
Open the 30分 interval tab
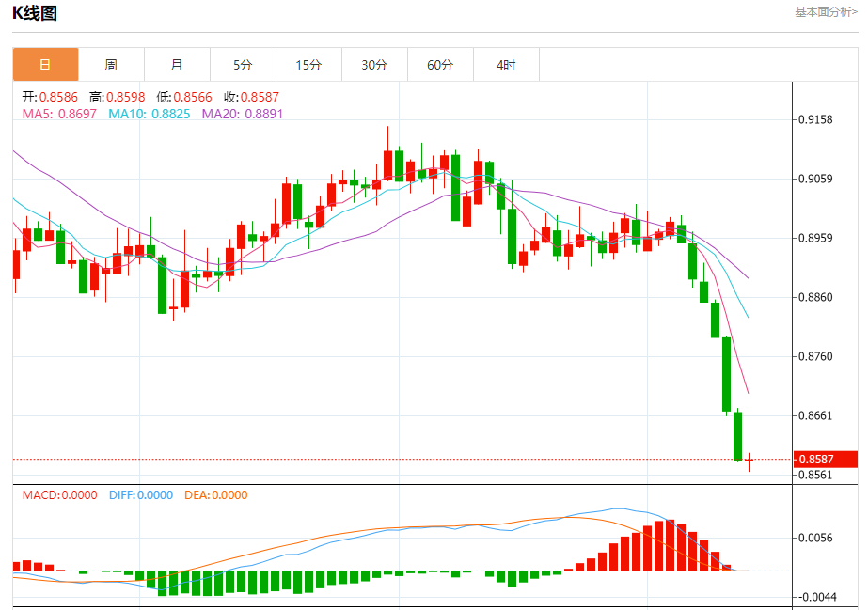[375, 65]
